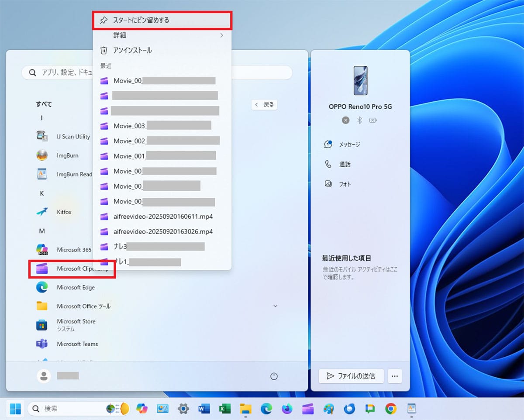
Task: Jump to the letter M index header
Action: 42,231
